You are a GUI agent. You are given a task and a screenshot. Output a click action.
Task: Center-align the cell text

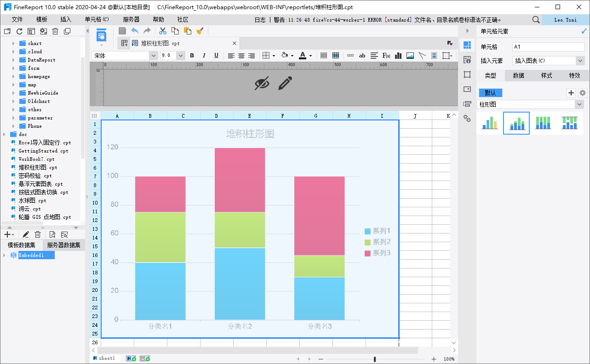point(241,56)
